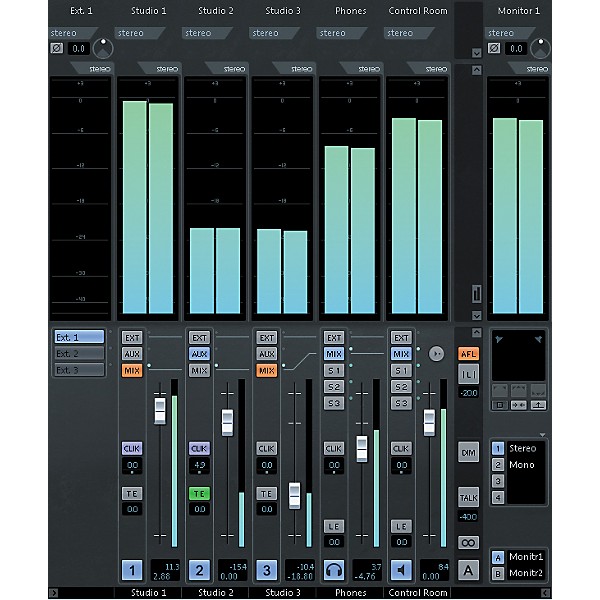Click the Studio 2 click level field 4.9
600x600 pixels.
[x=199, y=465]
